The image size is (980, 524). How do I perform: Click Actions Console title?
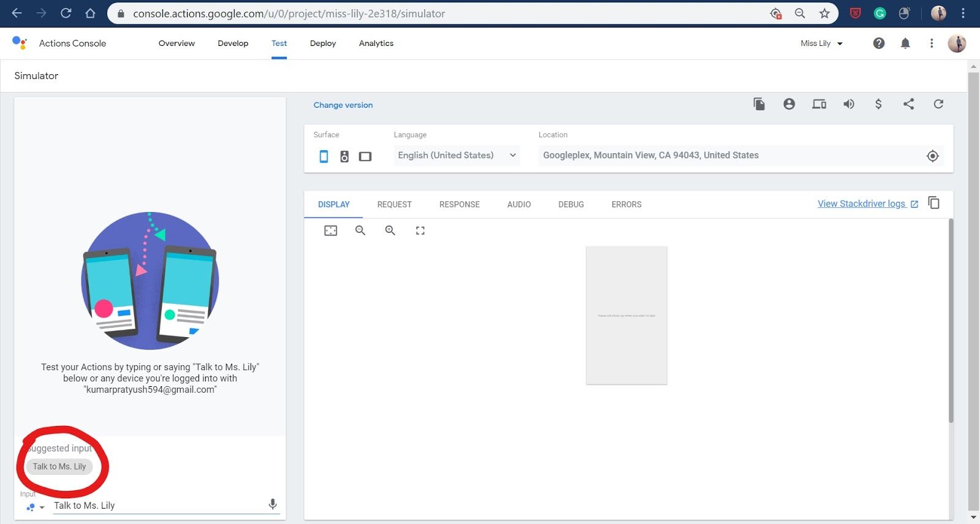pos(72,44)
